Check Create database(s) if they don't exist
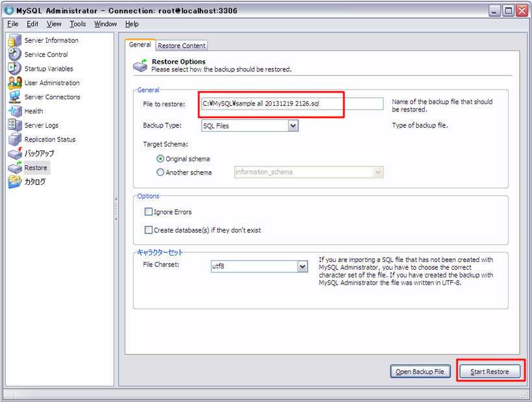The image size is (532, 402). click(x=149, y=230)
